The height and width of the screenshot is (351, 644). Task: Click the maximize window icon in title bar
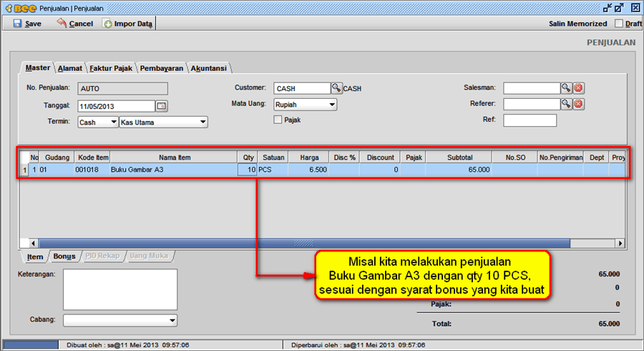pos(620,8)
